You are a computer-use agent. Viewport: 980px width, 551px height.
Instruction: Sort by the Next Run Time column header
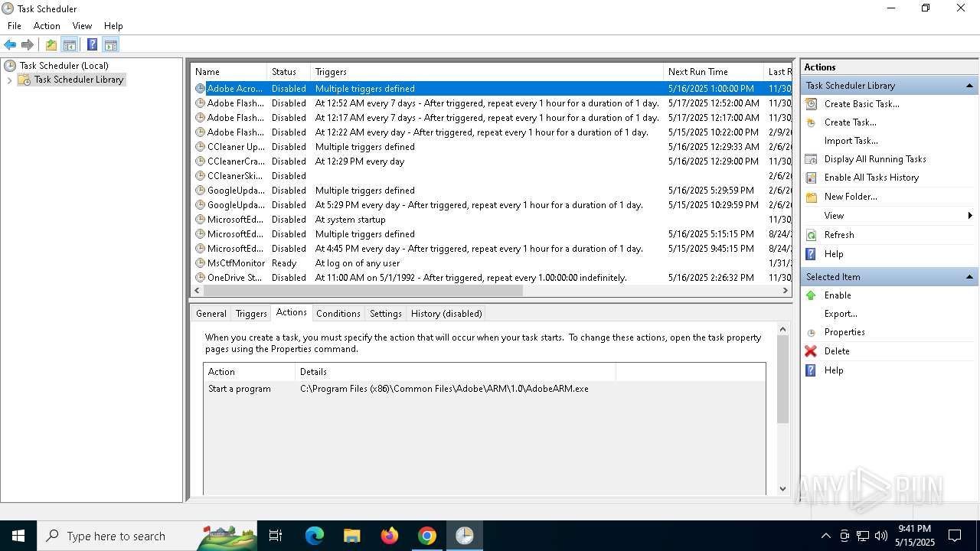pyautogui.click(x=714, y=72)
